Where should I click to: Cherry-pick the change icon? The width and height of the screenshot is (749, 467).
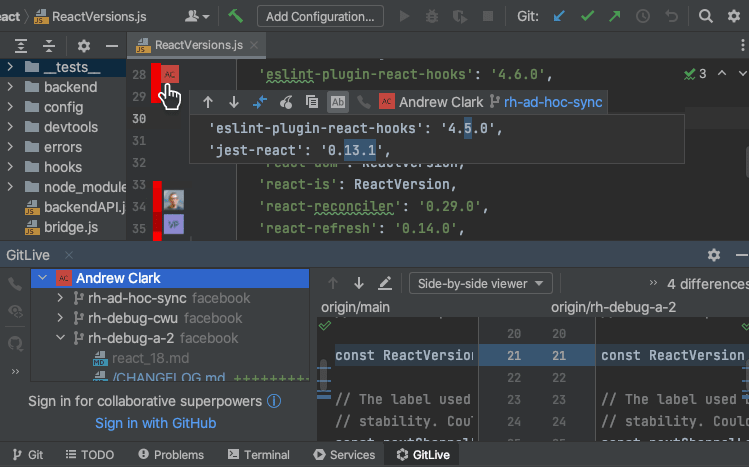(286, 102)
